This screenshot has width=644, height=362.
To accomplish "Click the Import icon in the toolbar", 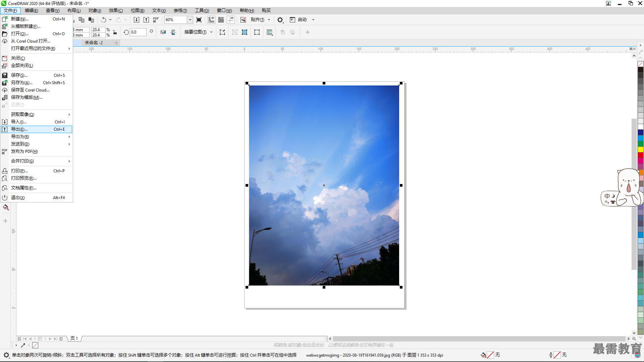I will [137, 20].
